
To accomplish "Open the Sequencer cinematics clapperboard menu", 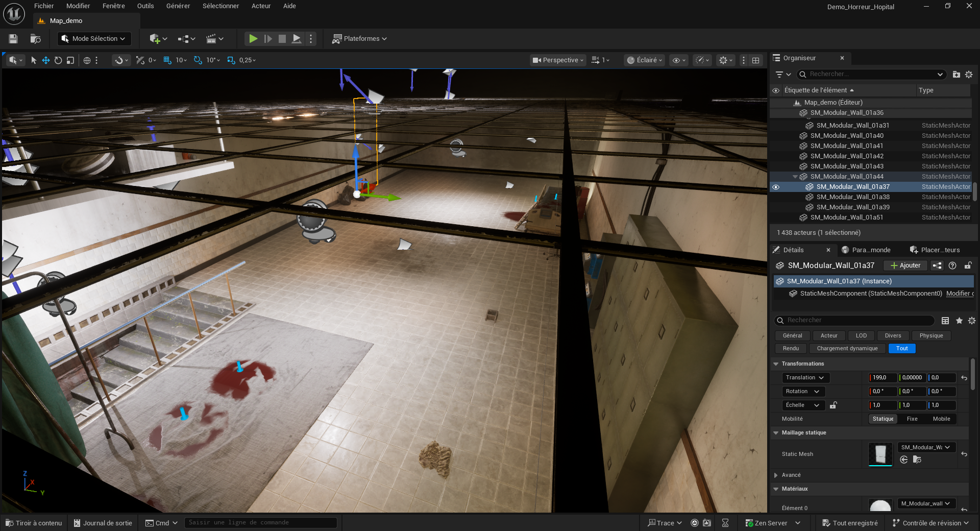I will coord(214,39).
